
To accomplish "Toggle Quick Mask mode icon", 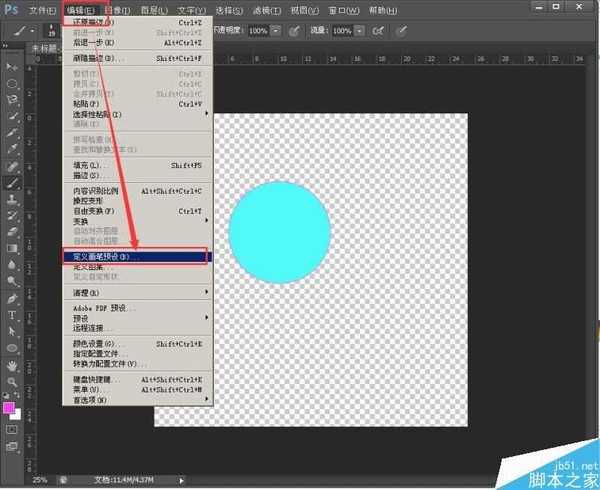I will (14, 429).
